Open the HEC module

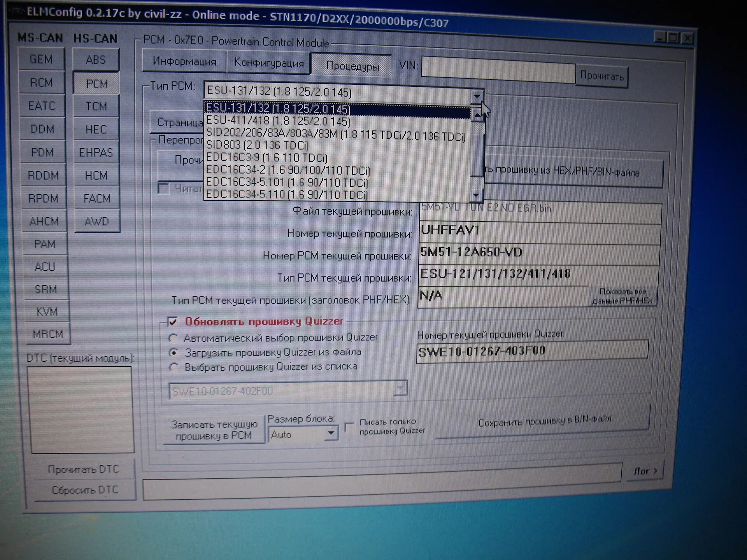pyautogui.click(x=96, y=129)
